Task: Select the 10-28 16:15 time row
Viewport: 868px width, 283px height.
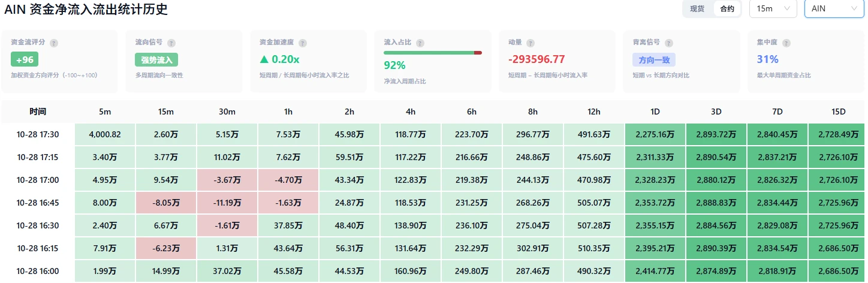Action: pos(38,248)
